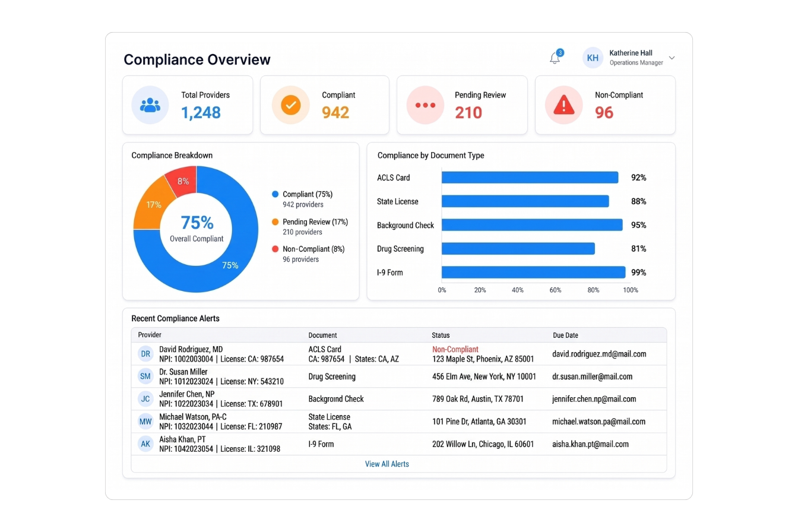Click Dr. Susan Miller provider name

[x=183, y=372]
